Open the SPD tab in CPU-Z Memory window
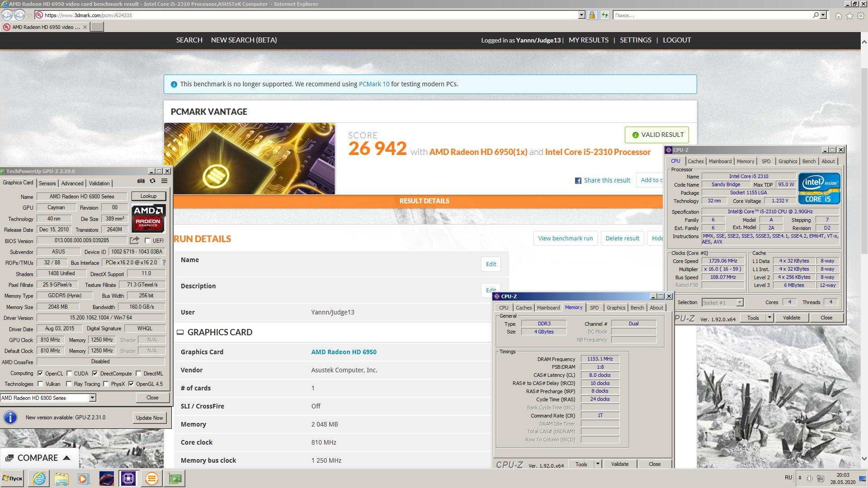The image size is (868, 488). (594, 308)
